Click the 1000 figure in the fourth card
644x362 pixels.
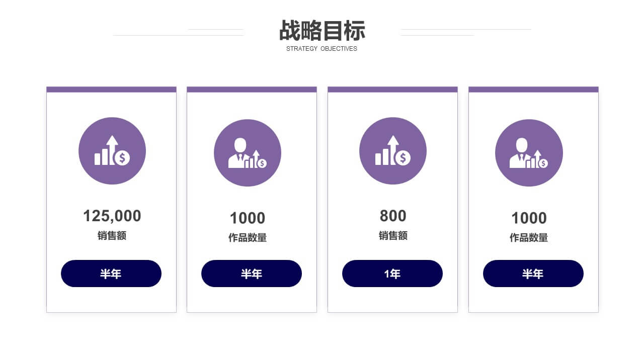coord(529,218)
